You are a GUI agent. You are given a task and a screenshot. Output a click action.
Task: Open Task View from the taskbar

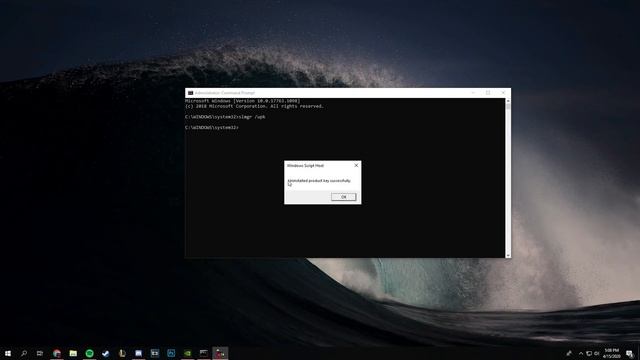click(40, 353)
